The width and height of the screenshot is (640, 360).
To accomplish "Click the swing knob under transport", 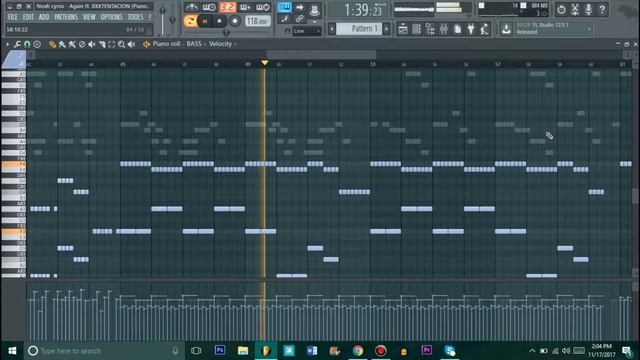I will point(226,32).
